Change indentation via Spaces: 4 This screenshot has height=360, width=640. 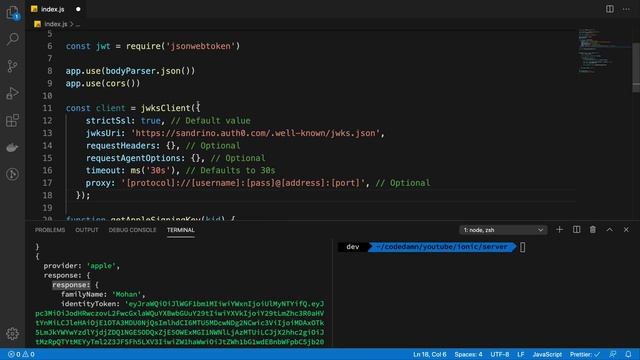pyautogui.click(x=468, y=354)
